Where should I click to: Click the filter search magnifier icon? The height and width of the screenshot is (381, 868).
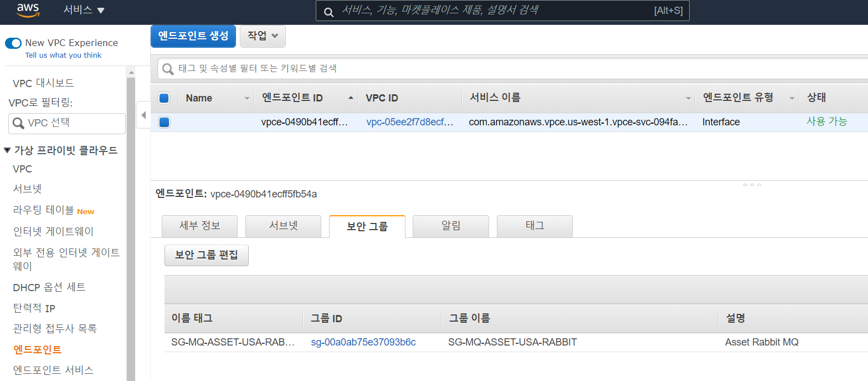(x=168, y=69)
